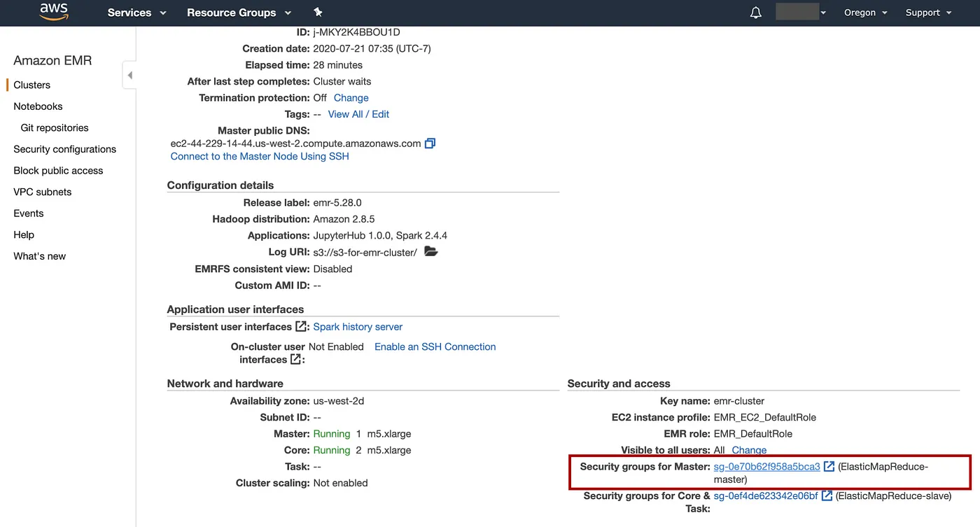
Task: Click Creation date value 2020-07-21 07:35
Action: 372,49
